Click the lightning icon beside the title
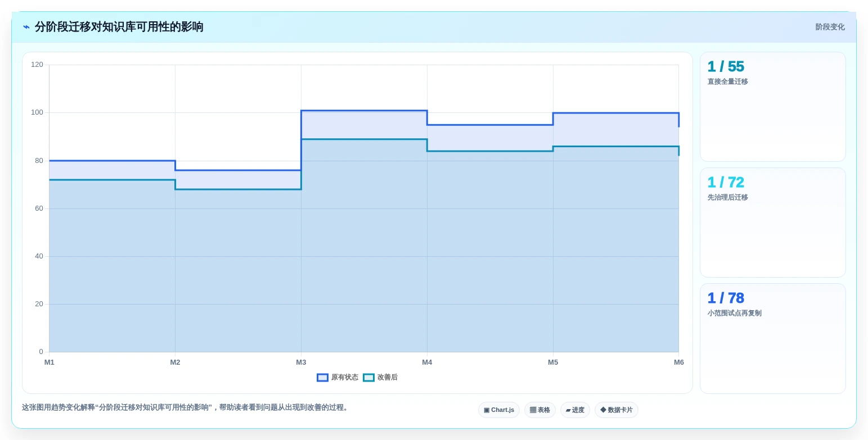 pos(26,27)
